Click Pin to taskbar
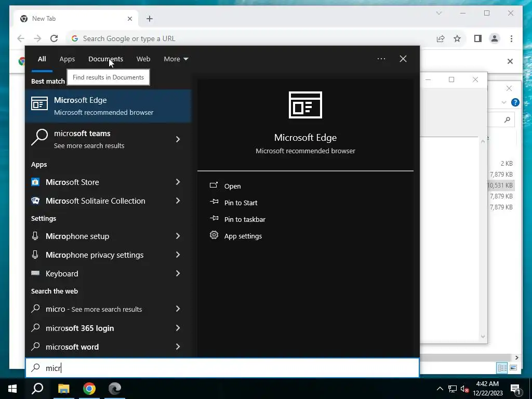532x399 pixels. [245, 219]
